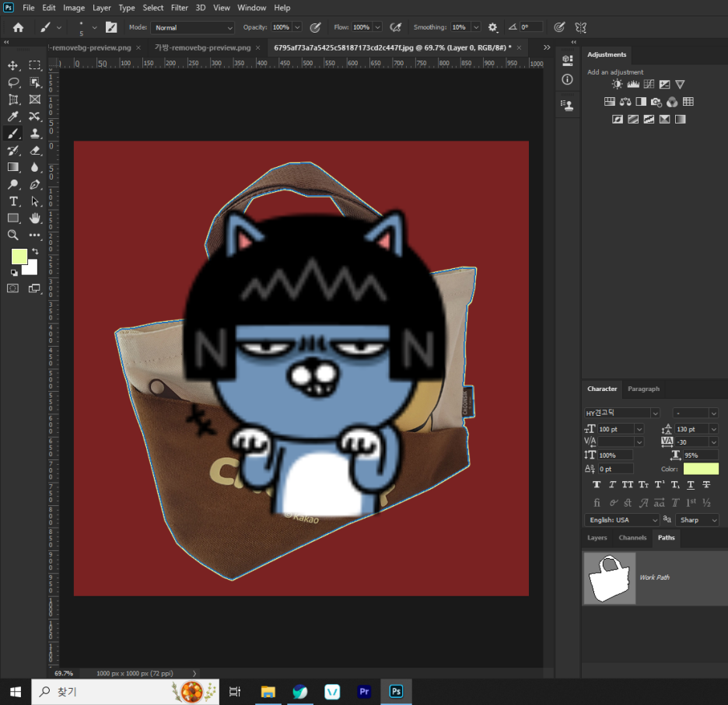Select the Rectangular Marquee tool
728x705 pixels.
coord(35,65)
